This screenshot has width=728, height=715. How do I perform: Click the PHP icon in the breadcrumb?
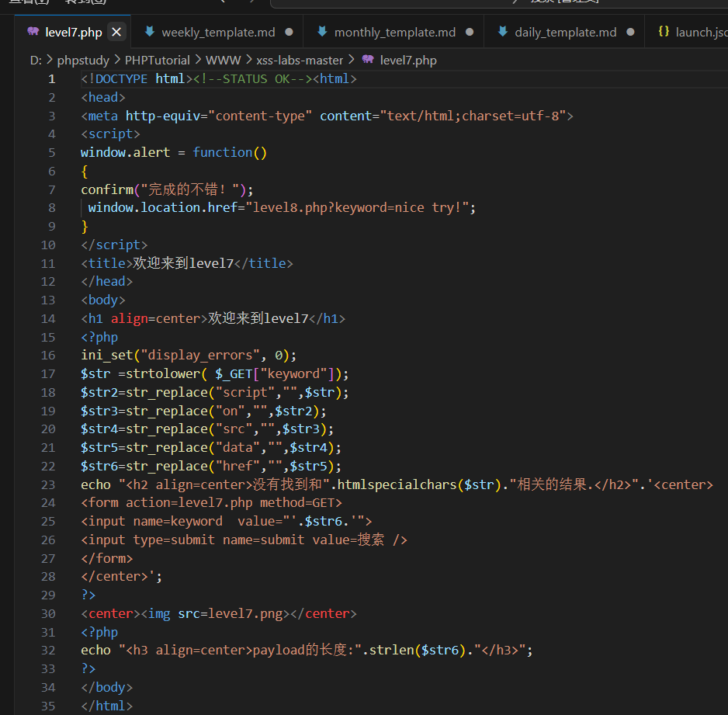coord(368,60)
